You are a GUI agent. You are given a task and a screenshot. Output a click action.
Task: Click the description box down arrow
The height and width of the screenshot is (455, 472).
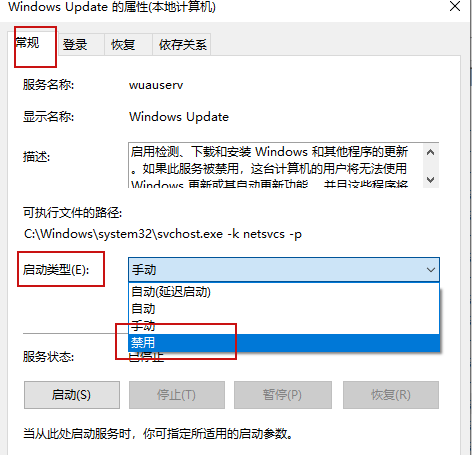click(x=430, y=180)
